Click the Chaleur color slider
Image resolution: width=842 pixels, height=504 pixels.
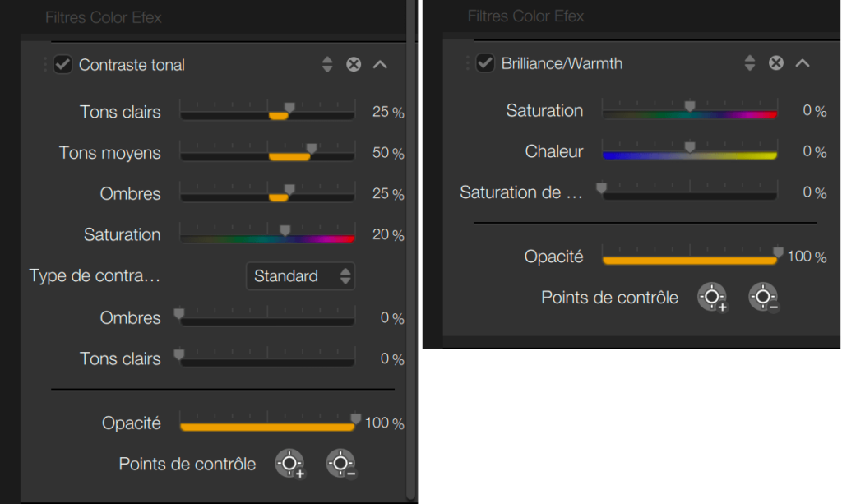689,155
